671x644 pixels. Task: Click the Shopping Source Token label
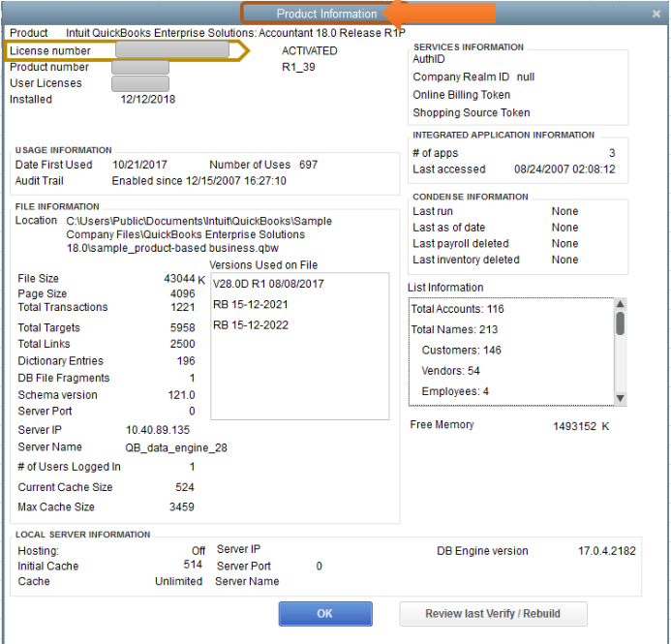pos(472,112)
